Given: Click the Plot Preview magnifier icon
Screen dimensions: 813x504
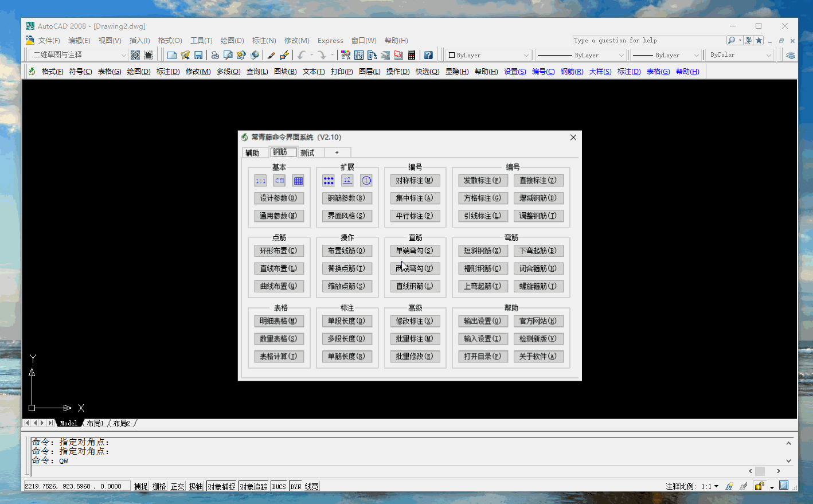Looking at the screenshot, I should 228,55.
